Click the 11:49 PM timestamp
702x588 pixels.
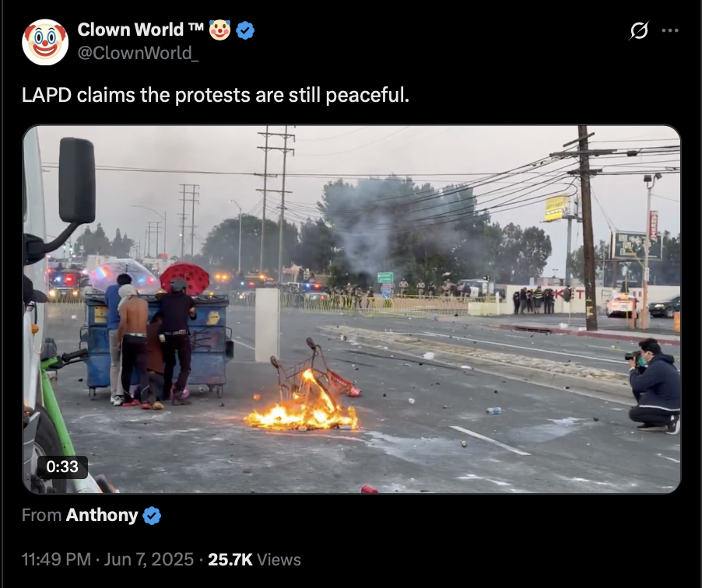point(56,559)
